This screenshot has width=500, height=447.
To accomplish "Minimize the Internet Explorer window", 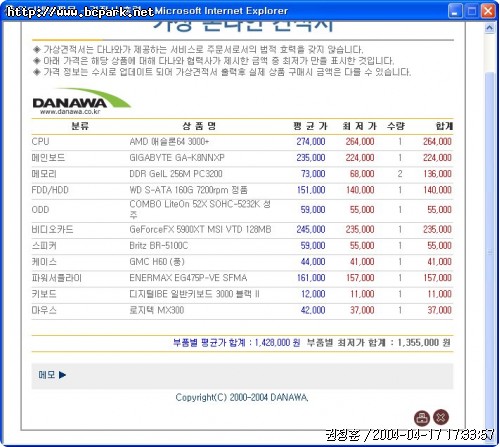I will pyautogui.click(x=455, y=11).
